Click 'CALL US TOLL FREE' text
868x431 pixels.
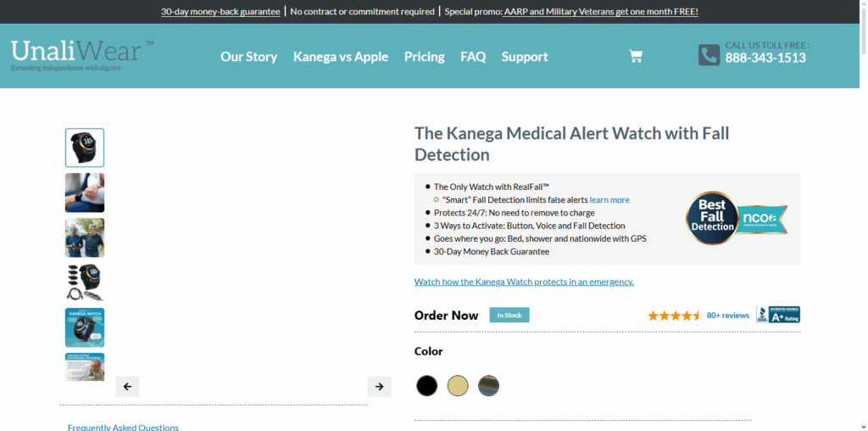[x=767, y=46]
